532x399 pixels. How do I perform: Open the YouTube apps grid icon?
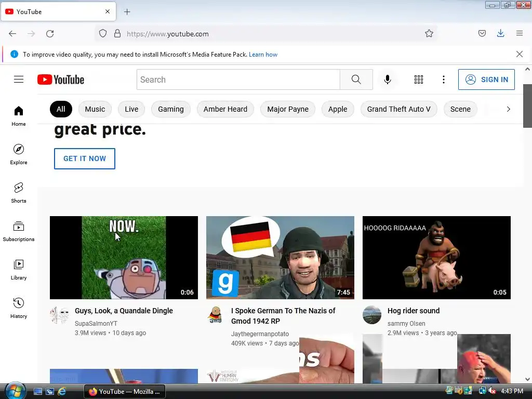pos(419,79)
